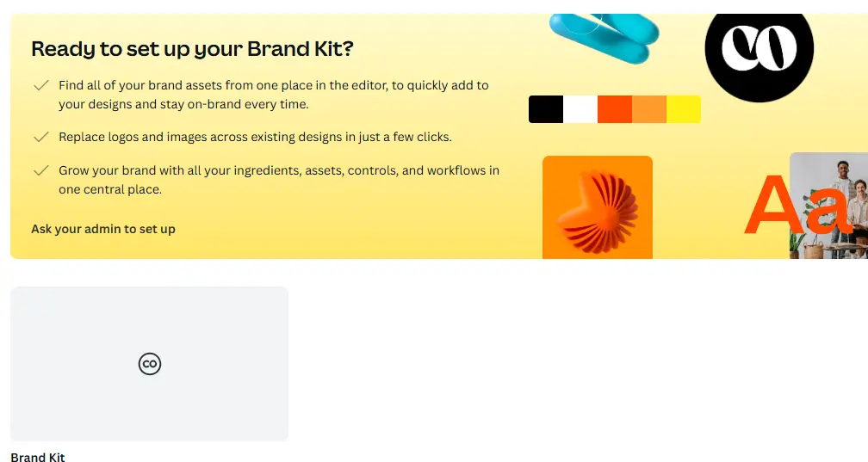
Task: Click Ask your admin to set up
Action: click(x=103, y=229)
